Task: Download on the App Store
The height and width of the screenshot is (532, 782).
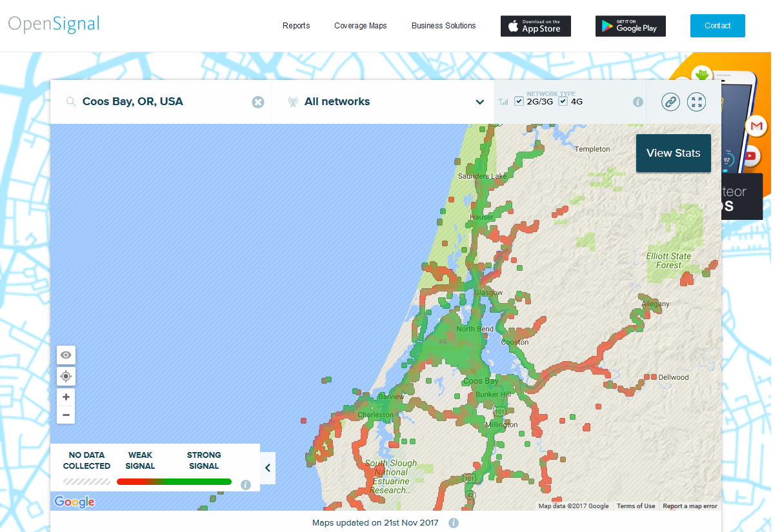Action: coord(536,26)
